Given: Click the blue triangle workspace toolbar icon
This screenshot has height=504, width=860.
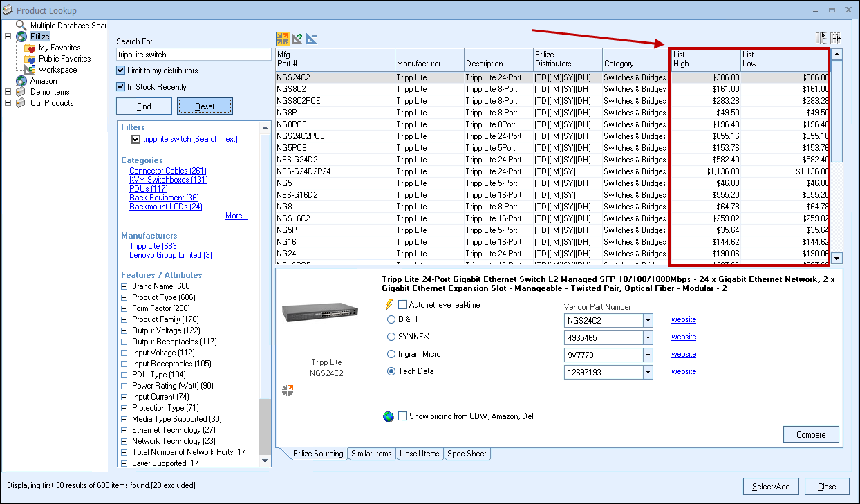Looking at the screenshot, I should 312,39.
